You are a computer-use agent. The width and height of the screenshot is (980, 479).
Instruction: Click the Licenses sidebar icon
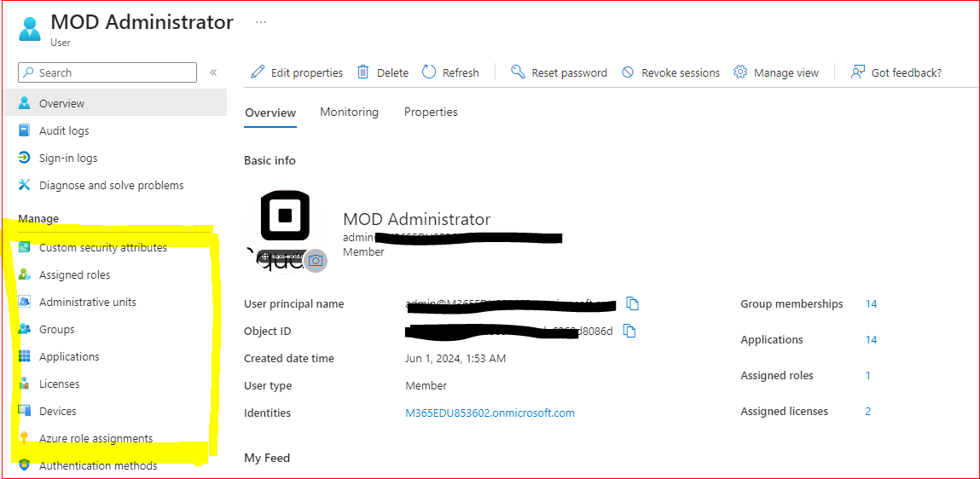[x=25, y=384]
